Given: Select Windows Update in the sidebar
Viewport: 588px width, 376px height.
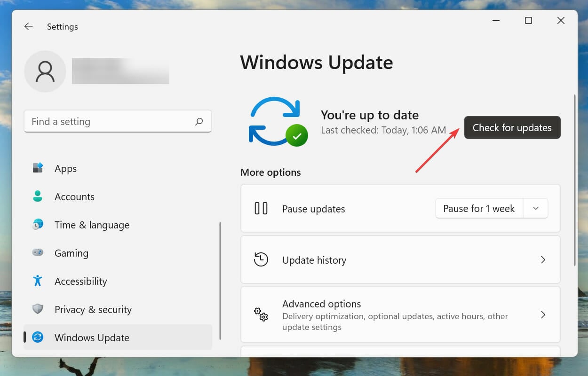Looking at the screenshot, I should click(x=92, y=337).
